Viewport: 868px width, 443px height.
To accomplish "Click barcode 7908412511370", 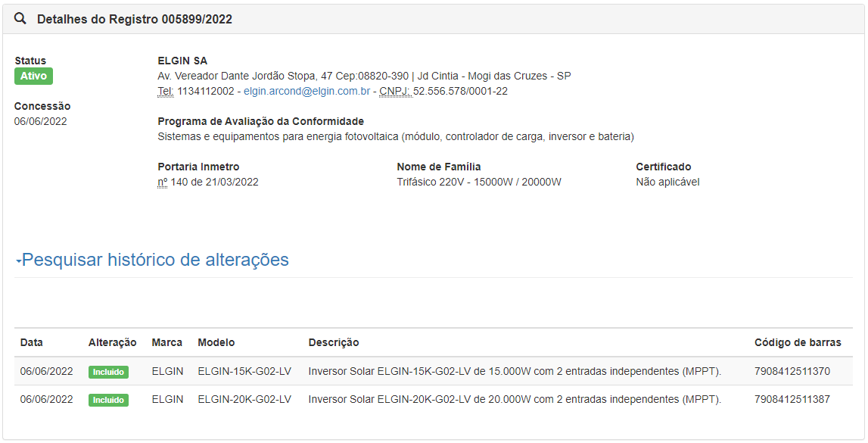I will pos(792,372).
